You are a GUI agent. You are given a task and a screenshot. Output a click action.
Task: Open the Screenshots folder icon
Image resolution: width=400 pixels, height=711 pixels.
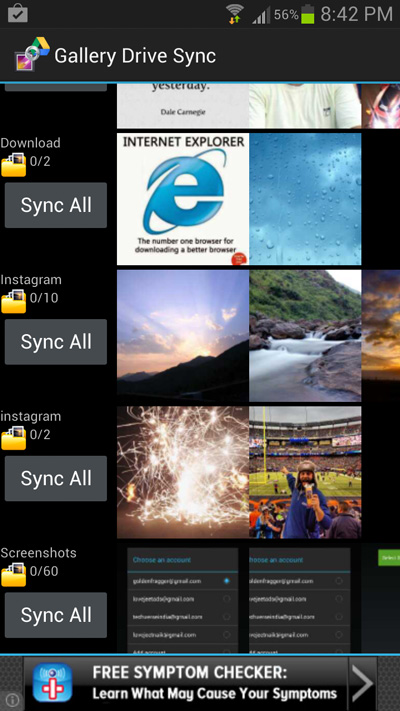pos(14,574)
